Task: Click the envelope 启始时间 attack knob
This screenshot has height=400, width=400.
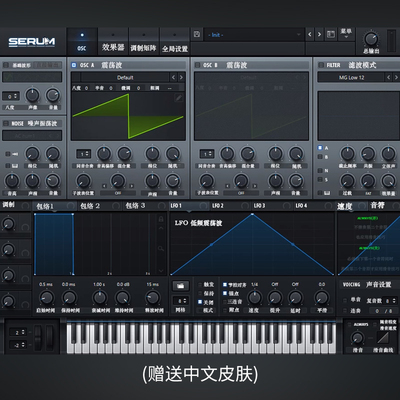Action: click(x=46, y=297)
